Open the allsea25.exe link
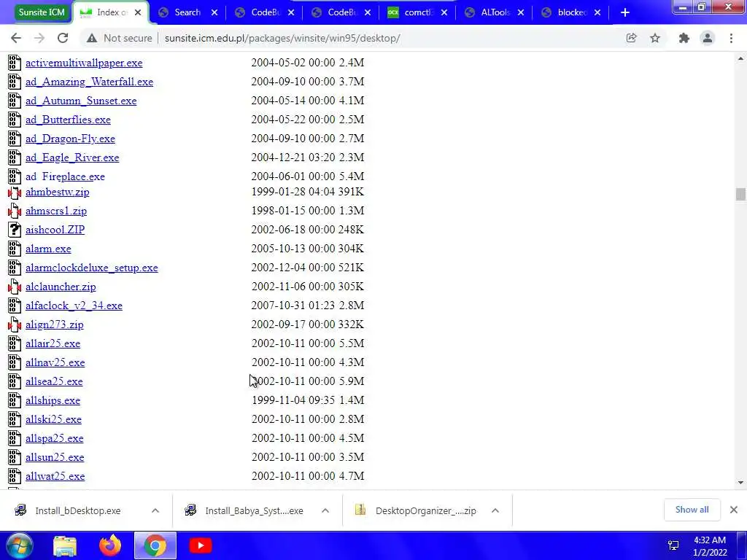The height and width of the screenshot is (560, 747). point(54,382)
